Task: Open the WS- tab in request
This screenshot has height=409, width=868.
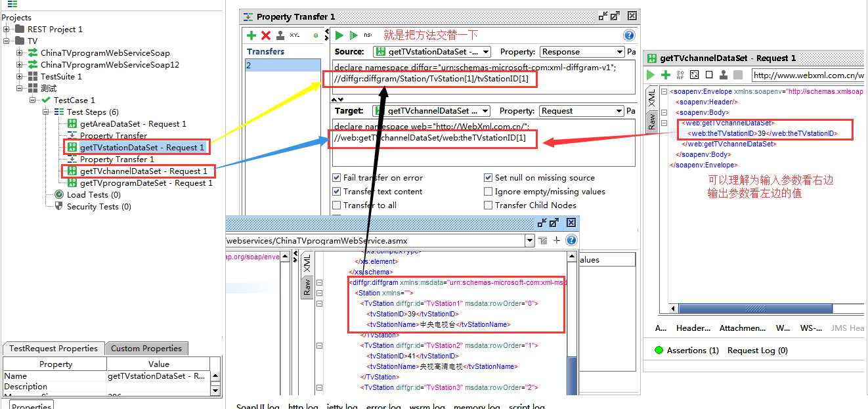Action: pyautogui.click(x=812, y=328)
